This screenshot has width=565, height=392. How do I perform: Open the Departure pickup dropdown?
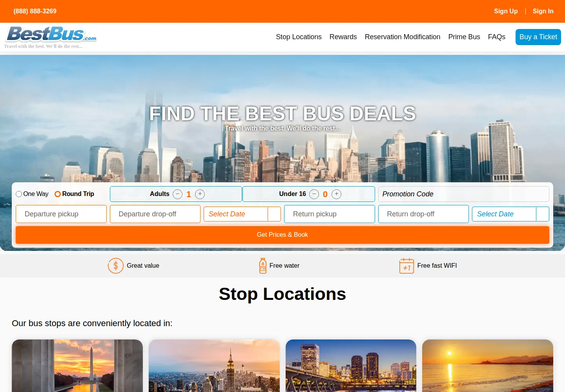pyautogui.click(x=61, y=214)
